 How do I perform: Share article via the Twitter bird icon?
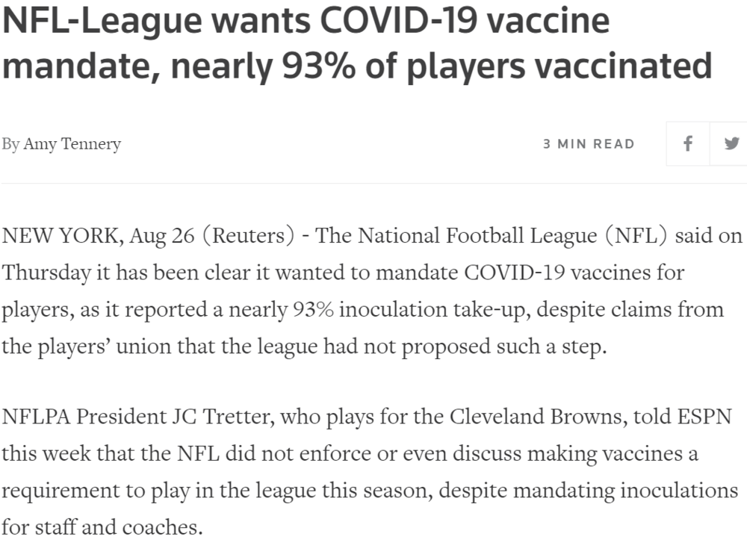click(731, 143)
